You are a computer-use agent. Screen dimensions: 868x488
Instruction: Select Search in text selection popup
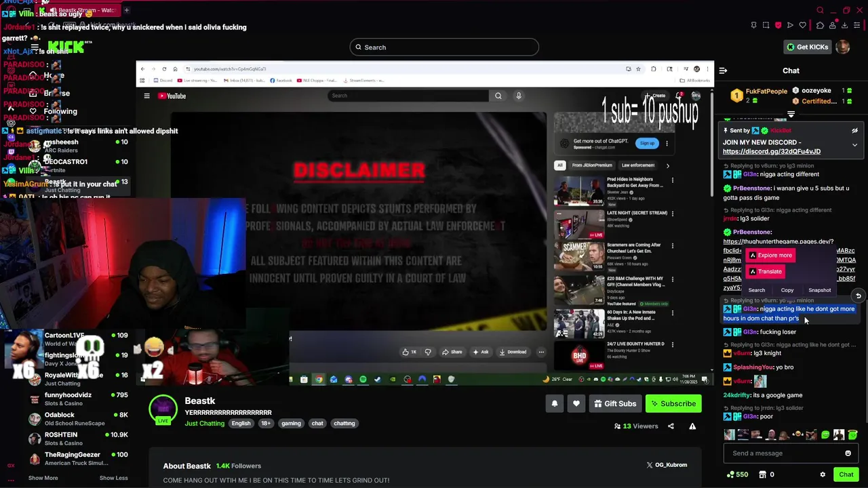pos(757,290)
